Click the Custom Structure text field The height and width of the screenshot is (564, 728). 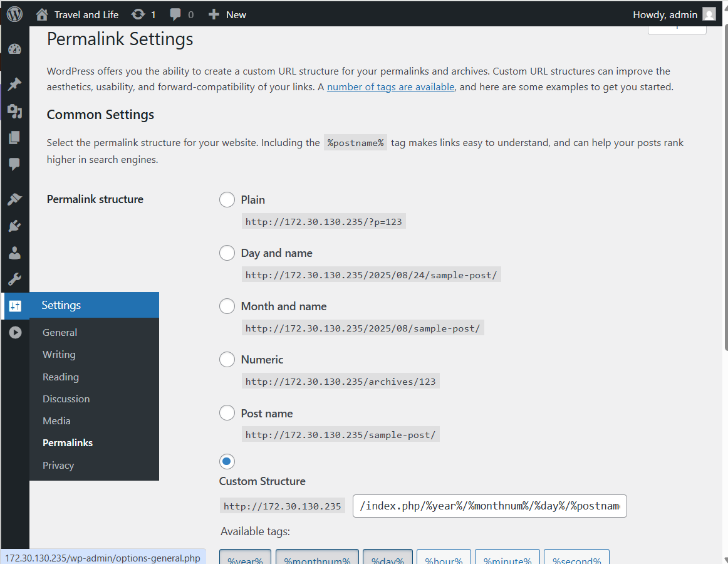489,506
